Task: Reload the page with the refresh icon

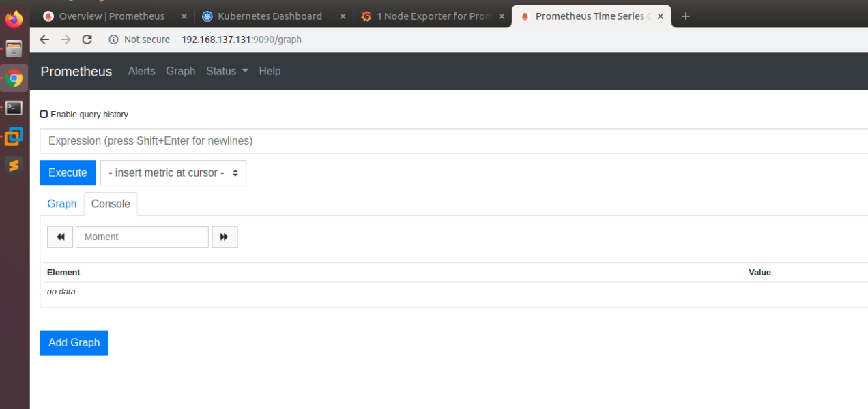Action: [87, 40]
